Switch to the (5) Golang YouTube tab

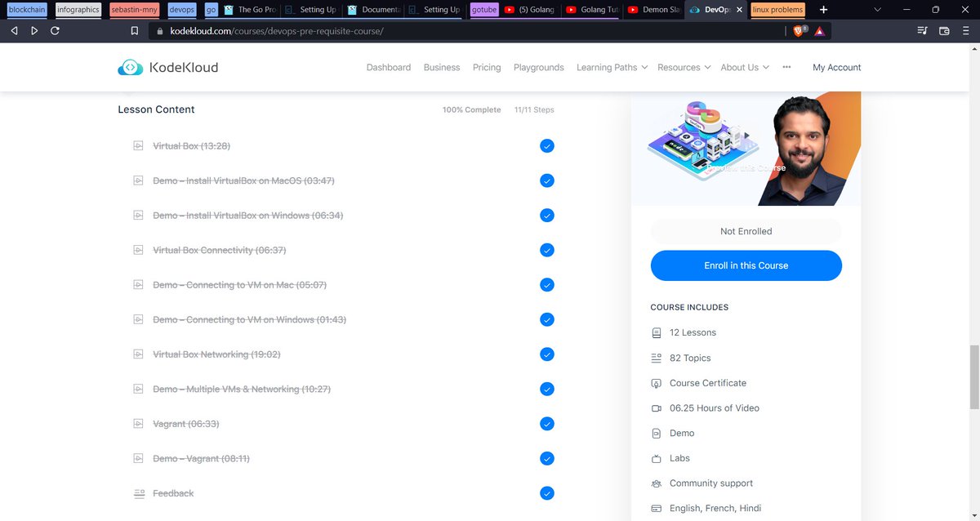pos(530,10)
